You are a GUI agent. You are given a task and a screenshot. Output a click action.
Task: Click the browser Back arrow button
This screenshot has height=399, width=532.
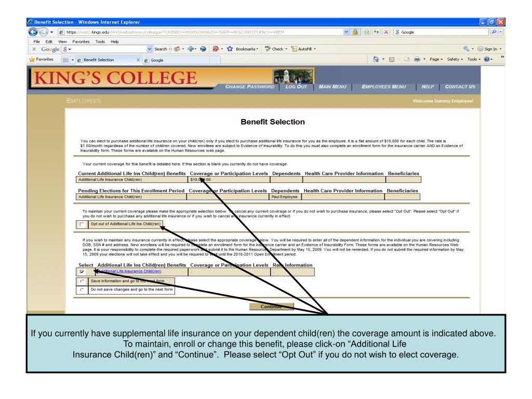point(33,32)
